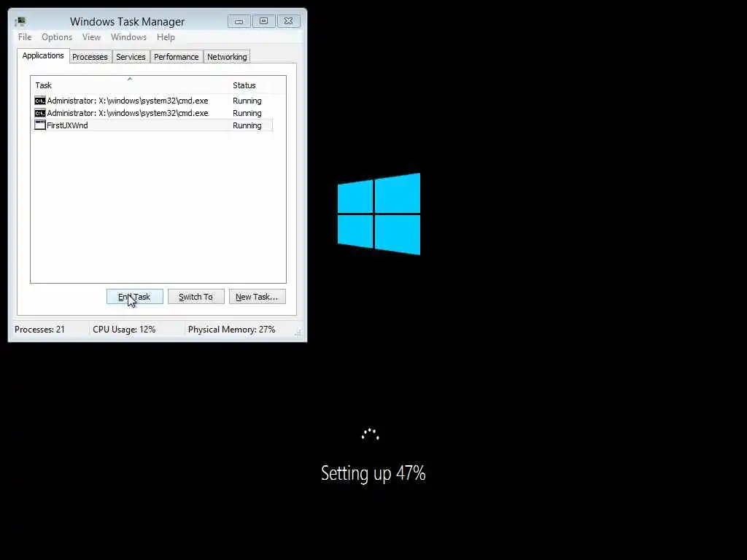Sort by the Task column header
Viewport: 747px width, 560px height.
pos(130,85)
